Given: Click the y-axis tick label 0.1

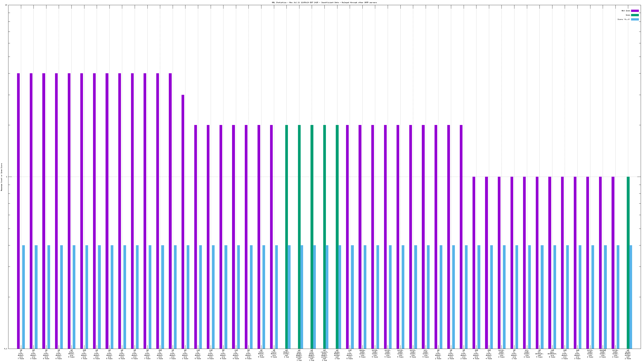Looking at the screenshot, I should pyautogui.click(x=6, y=348).
